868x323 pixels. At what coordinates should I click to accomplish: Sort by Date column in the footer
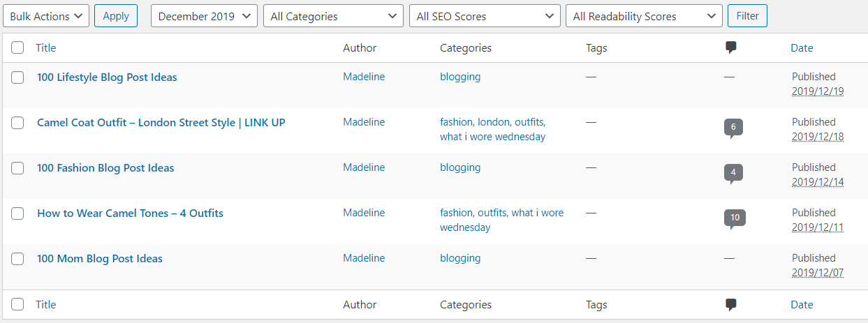pos(802,305)
